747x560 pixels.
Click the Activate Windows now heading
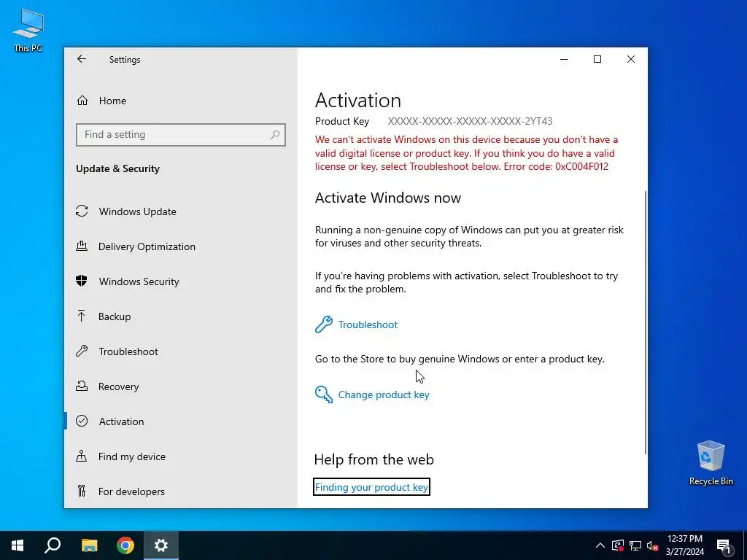click(x=388, y=198)
